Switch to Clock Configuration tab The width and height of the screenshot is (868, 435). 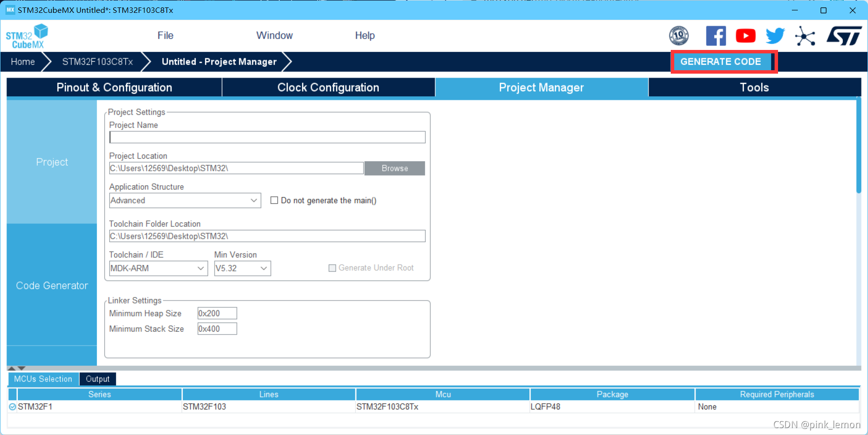tap(328, 87)
